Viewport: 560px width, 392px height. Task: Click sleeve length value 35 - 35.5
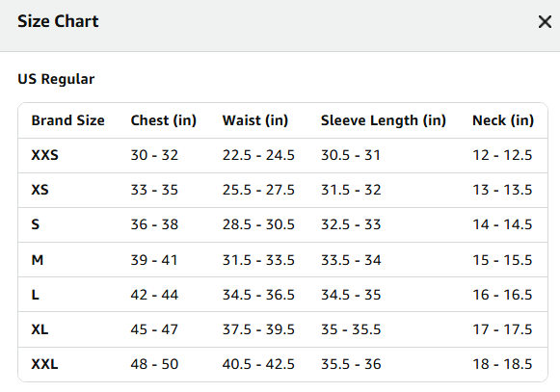[x=351, y=329]
